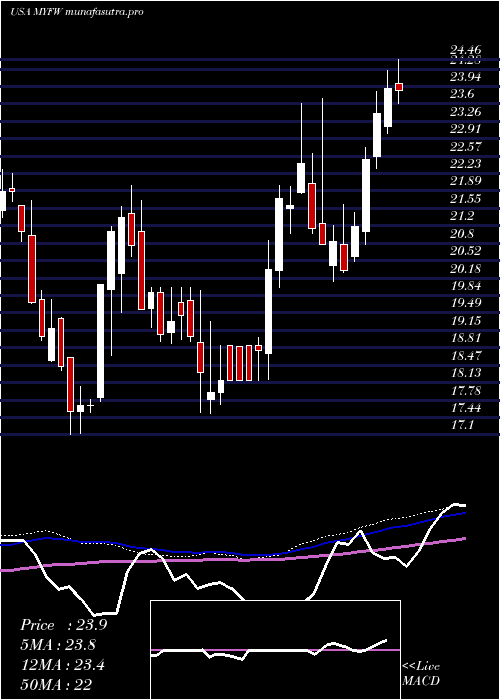The image size is (500, 700).
Task: Select the 23.6 price axis label
Action: (x=462, y=94)
